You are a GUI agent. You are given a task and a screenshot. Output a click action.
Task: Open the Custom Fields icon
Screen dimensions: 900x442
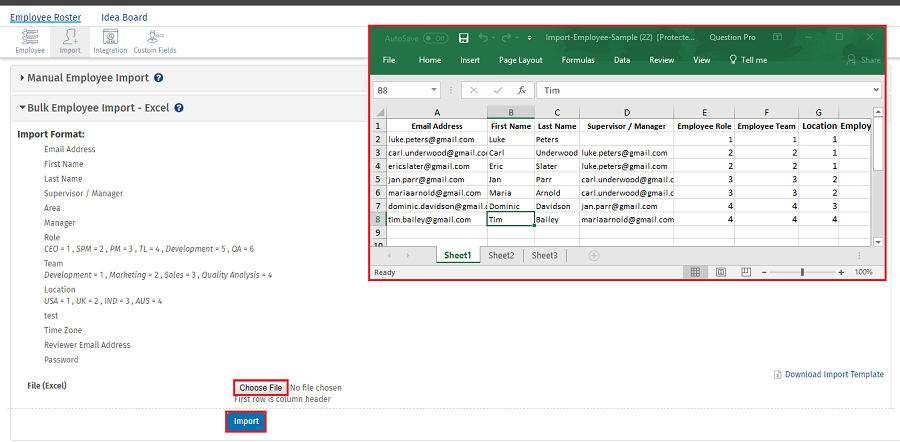coord(154,40)
